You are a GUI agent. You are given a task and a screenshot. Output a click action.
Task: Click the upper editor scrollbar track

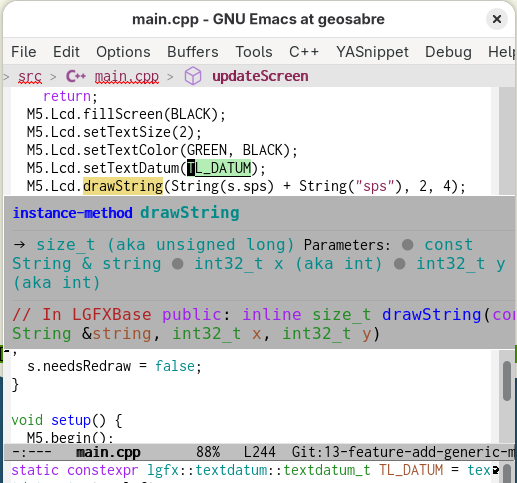(x=507, y=141)
